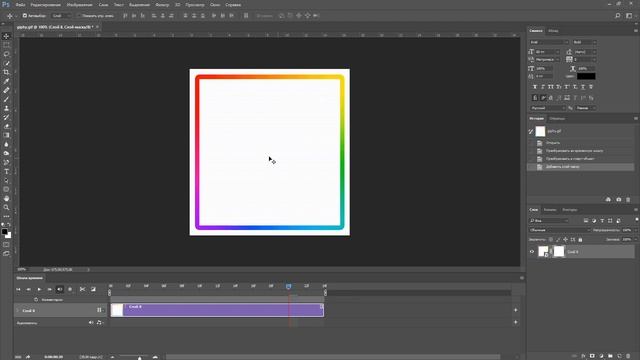Image resolution: width=640 pixels, height=360 pixels.
Task: Click the timeline transition icon
Action: point(93,289)
